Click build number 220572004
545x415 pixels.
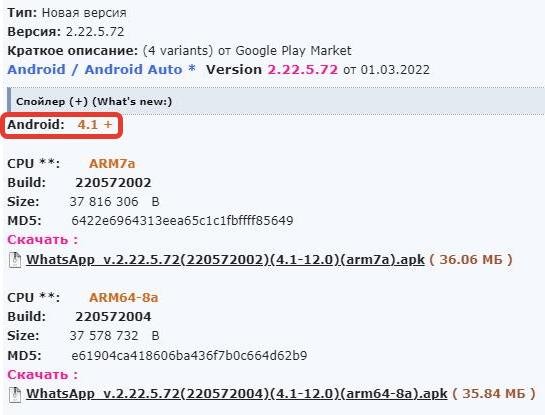pos(113,317)
